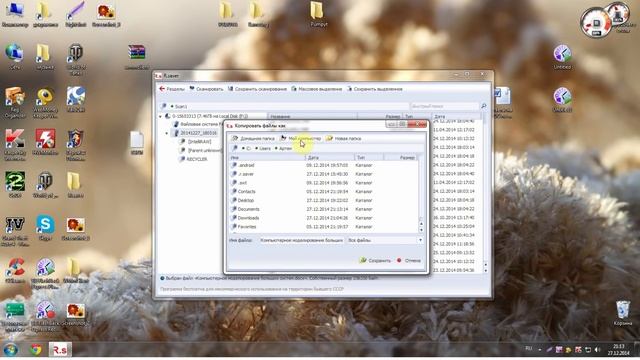Select Файловая система tree item

pos(199,124)
